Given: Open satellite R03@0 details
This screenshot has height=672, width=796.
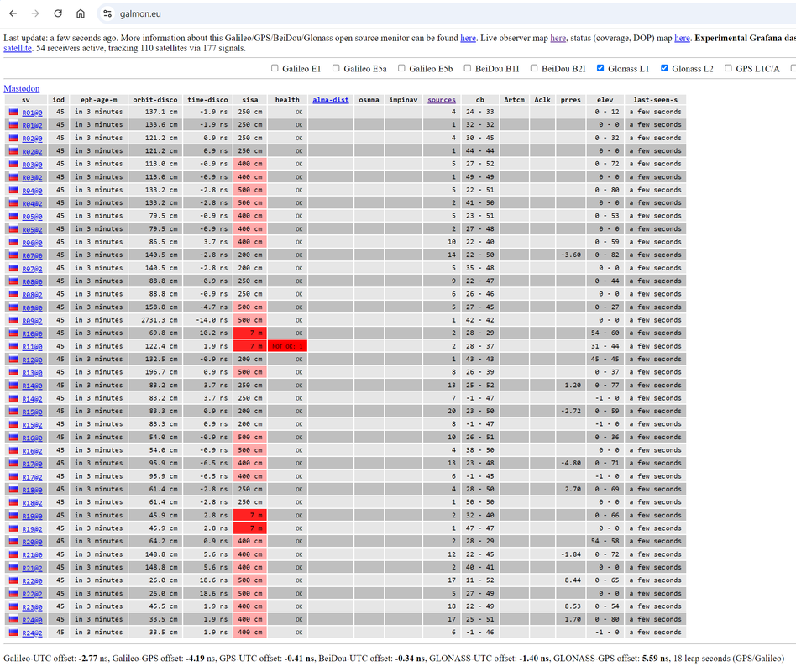Looking at the screenshot, I should [33, 165].
